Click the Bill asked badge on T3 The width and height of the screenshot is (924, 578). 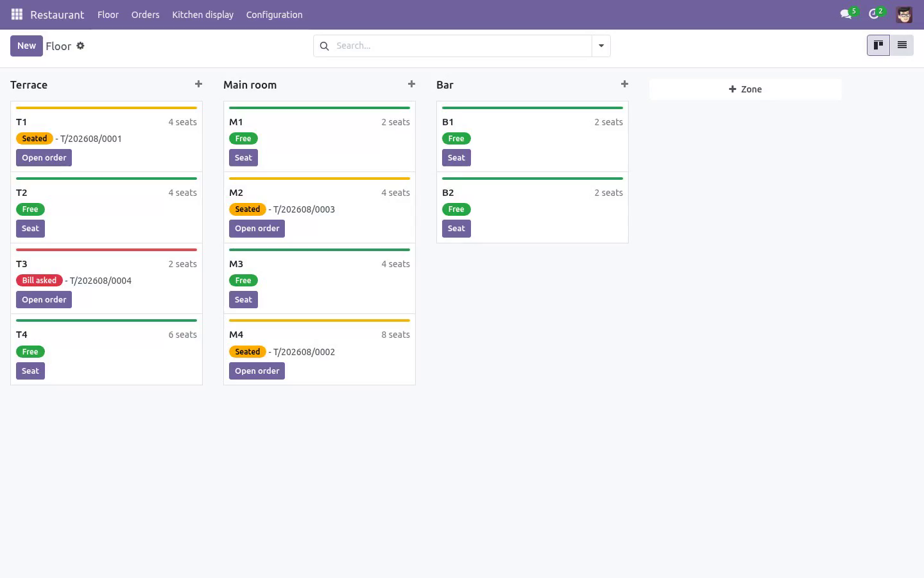[x=39, y=280]
